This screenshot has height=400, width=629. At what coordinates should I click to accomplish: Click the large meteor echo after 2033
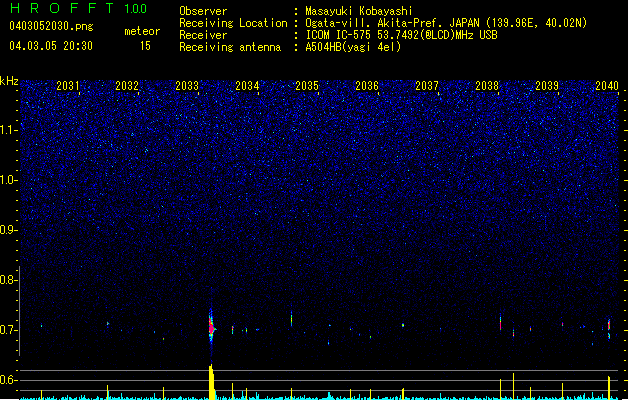211,326
